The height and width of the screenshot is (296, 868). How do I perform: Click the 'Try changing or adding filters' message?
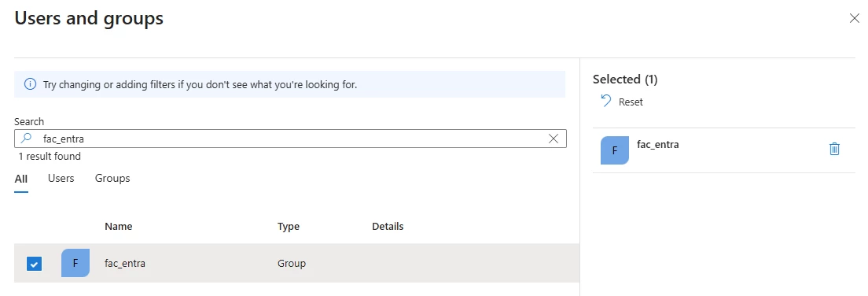(200, 85)
